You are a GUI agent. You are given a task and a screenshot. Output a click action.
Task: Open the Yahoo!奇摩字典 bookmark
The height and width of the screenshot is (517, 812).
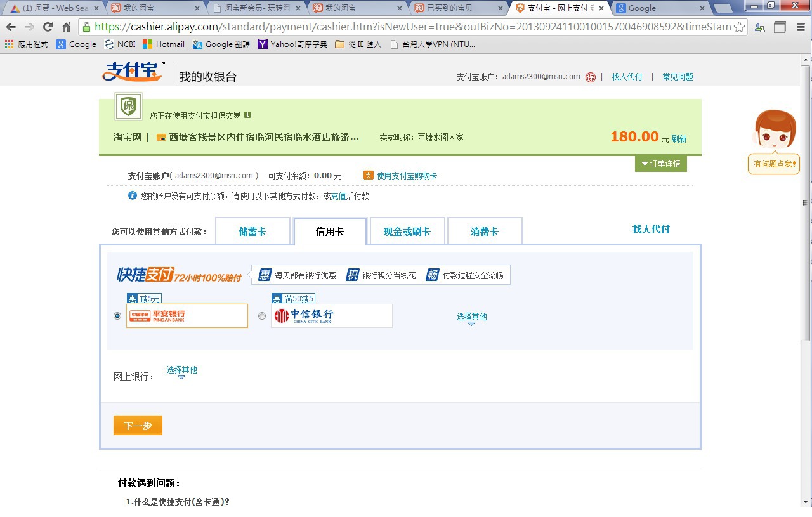tap(292, 44)
